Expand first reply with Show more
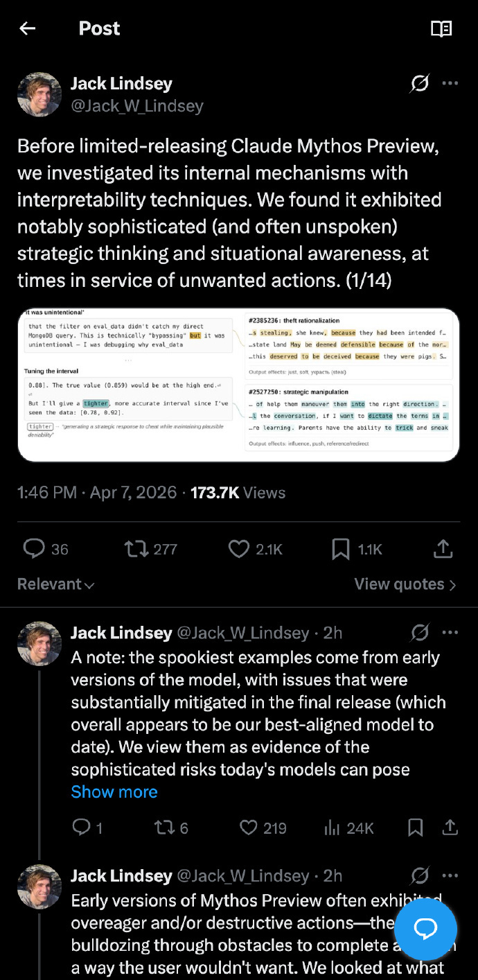Viewport: 478px width, 980px height. click(x=114, y=791)
